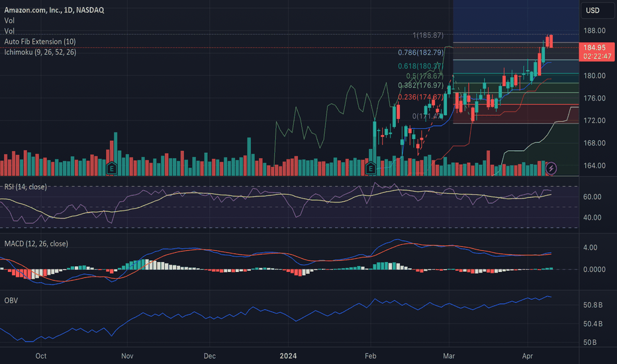Click the RSI scale value 60.00
The width and height of the screenshot is (617, 364).
click(x=592, y=197)
